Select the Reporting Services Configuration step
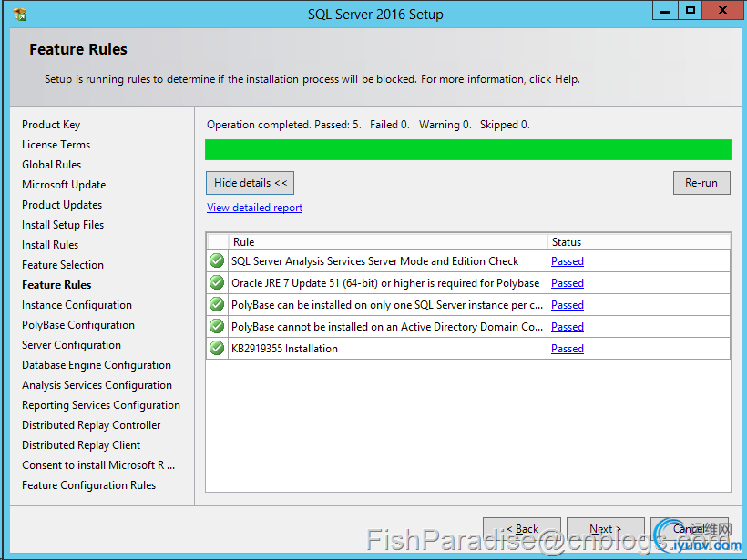747x560 pixels. click(101, 405)
